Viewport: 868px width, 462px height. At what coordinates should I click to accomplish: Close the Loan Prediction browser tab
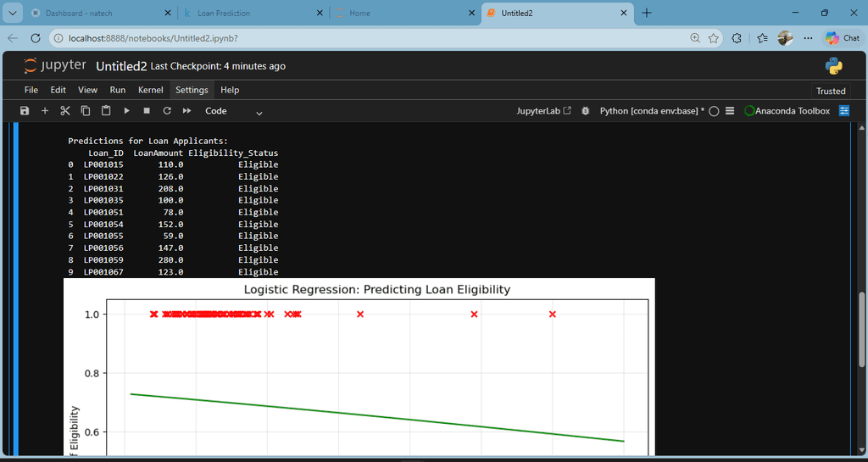(320, 14)
